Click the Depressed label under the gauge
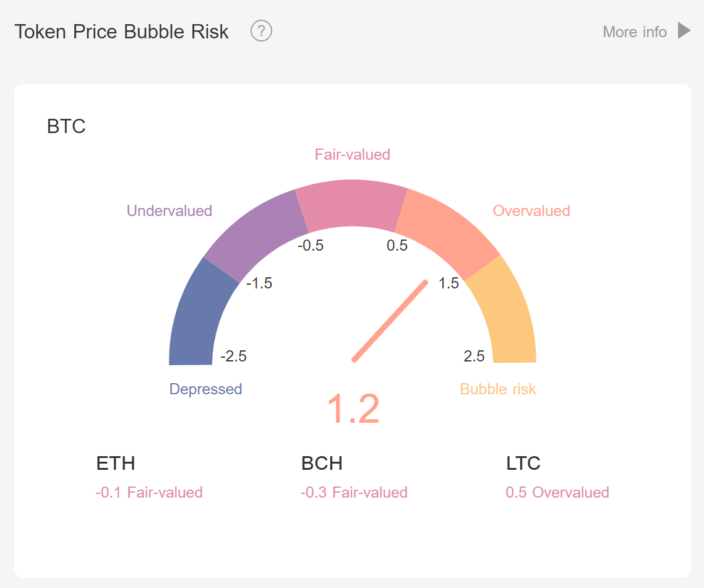This screenshot has height=588, width=704. (x=205, y=389)
